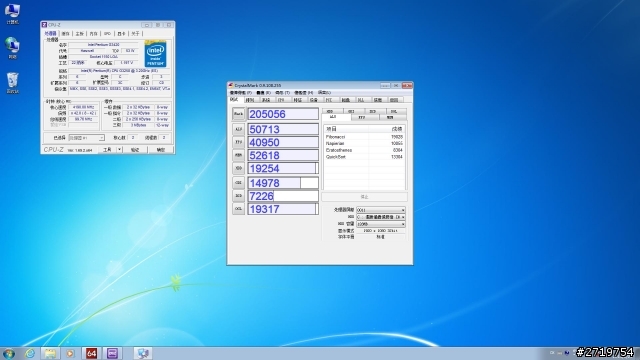Open the 缓存 (Caches) tab in CPU-Z
Screen dimensions: 640x360
[x=66, y=34]
